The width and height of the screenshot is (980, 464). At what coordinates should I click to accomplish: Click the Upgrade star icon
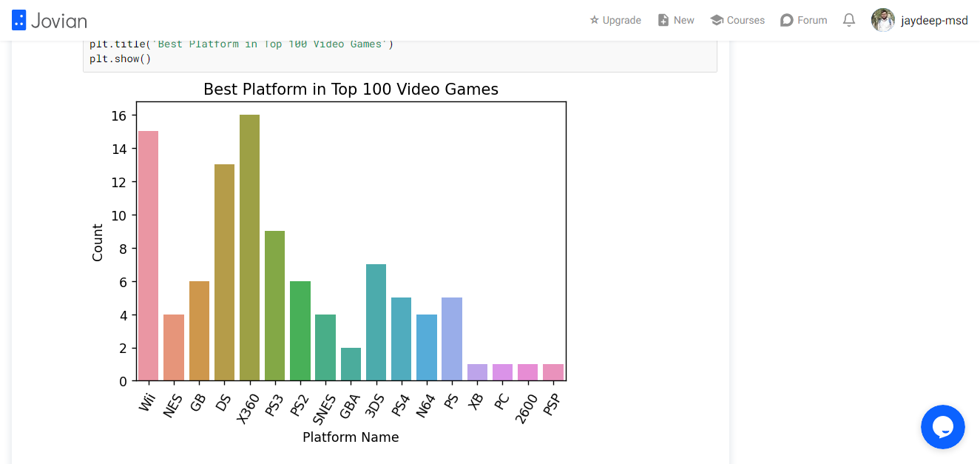click(594, 20)
